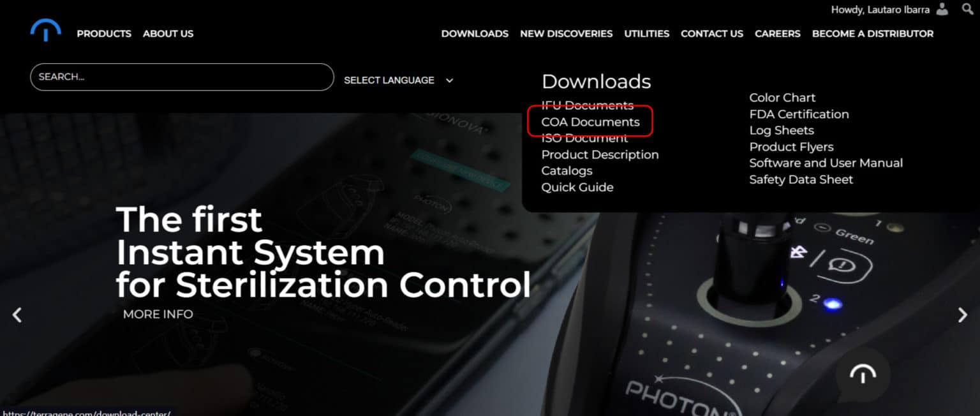Open the Downloads menu item
The width and height of the screenshot is (980, 416).
475,34
